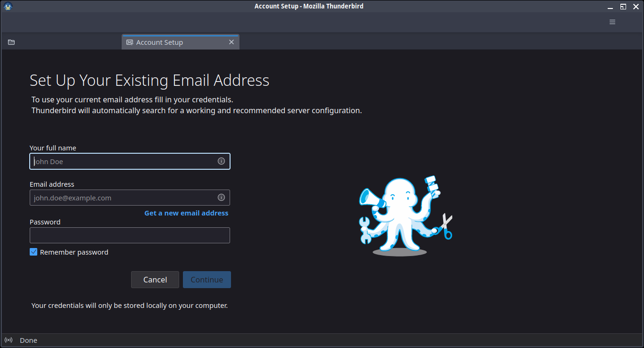
Task: Restore down the Thunderbird window
Action: [x=623, y=7]
